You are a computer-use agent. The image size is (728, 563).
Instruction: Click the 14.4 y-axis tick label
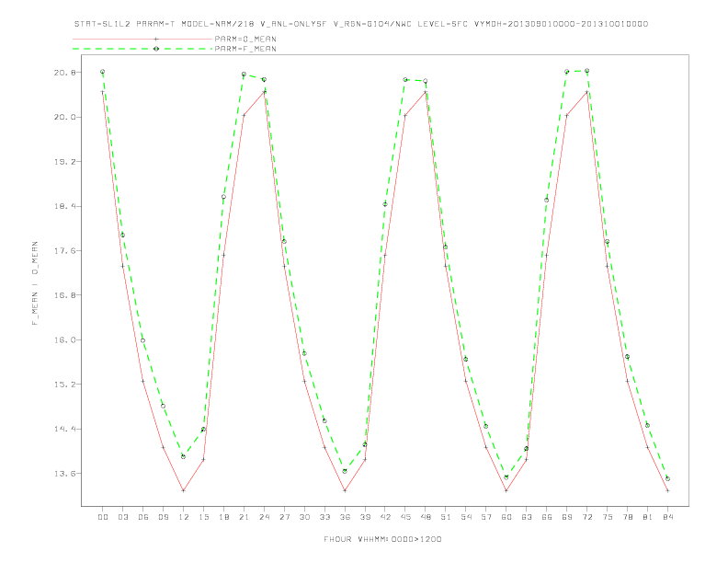(x=65, y=429)
